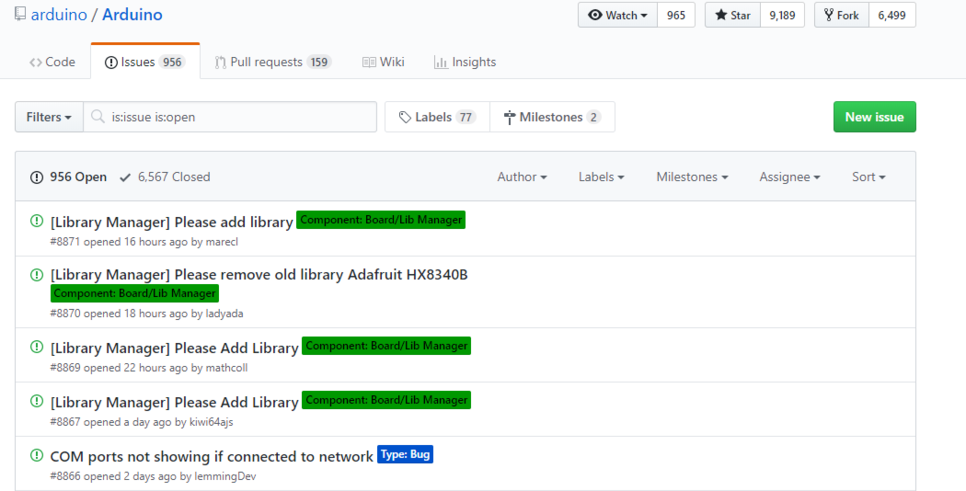Create a New issue
This screenshot has width=966, height=491.
[x=874, y=117]
